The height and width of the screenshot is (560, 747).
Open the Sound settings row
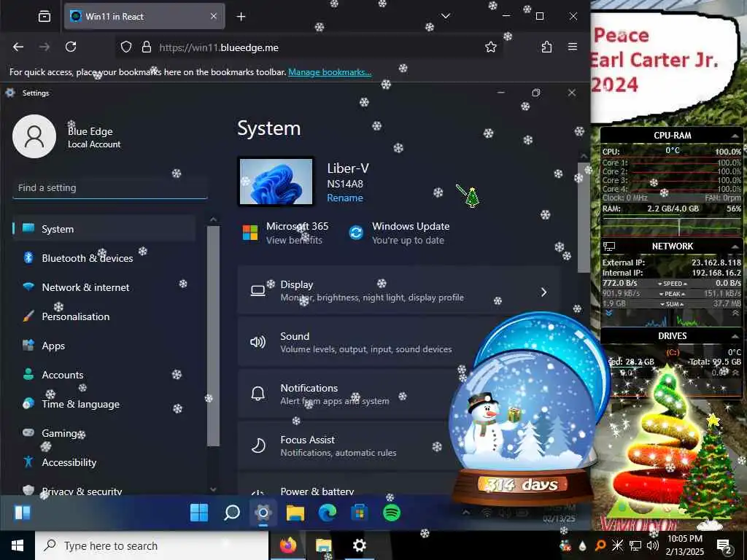pyautogui.click(x=398, y=343)
